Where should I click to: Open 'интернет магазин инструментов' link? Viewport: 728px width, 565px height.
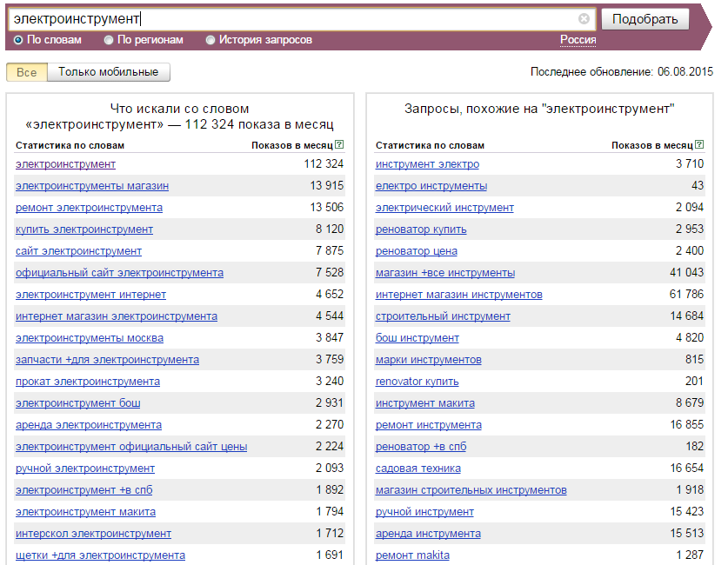[458, 295]
